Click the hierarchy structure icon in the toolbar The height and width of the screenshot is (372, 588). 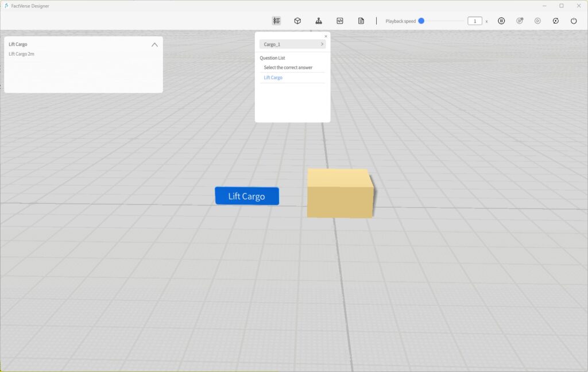tap(319, 21)
